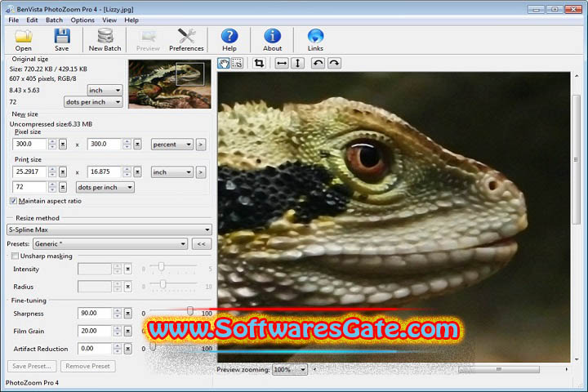Select the marquee selection tool
This screenshot has height=392, width=588.
[x=237, y=63]
